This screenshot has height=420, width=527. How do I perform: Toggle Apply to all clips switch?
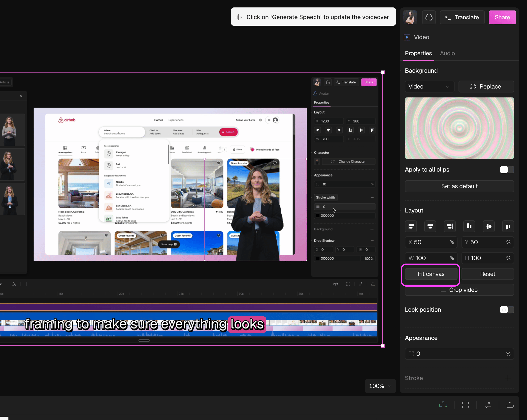(x=507, y=170)
